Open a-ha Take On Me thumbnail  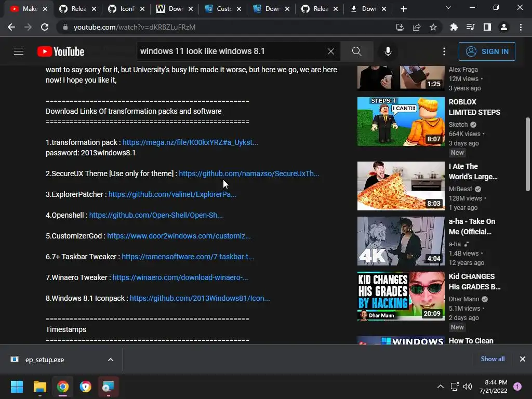tap(401, 241)
